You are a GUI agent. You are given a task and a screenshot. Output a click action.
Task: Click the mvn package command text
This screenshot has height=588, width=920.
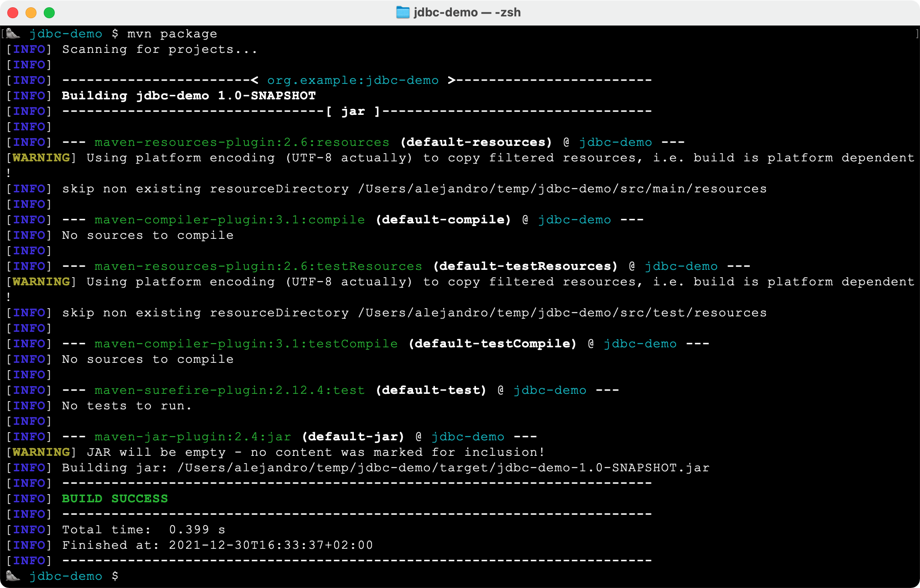[x=172, y=33]
